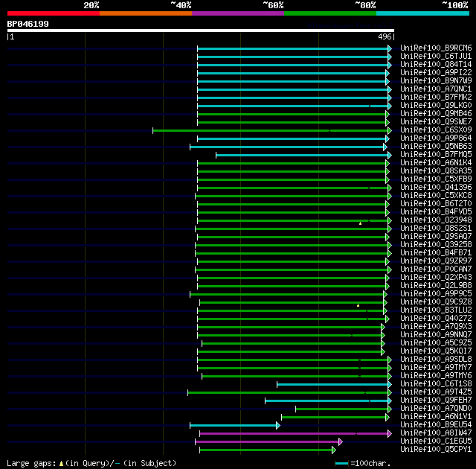
Task: Click the green alignment bar for A7QND0
Action: coord(342,409)
